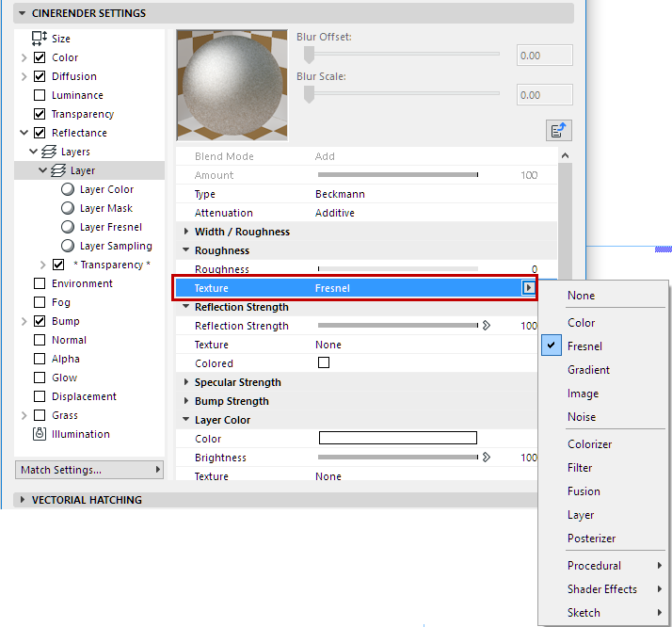672x627 pixels.
Task: Expand the Vectorial Hatching panel
Action: pos(23,500)
